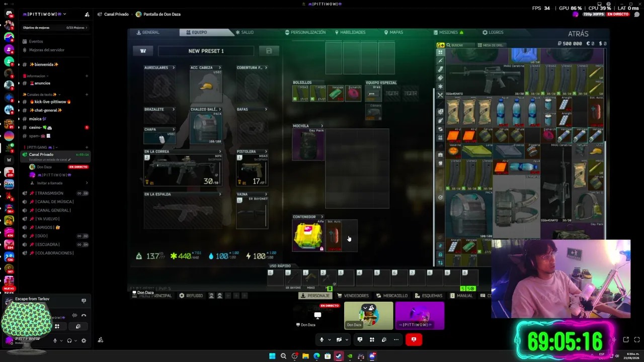Open the chat-general channel

[45, 110]
